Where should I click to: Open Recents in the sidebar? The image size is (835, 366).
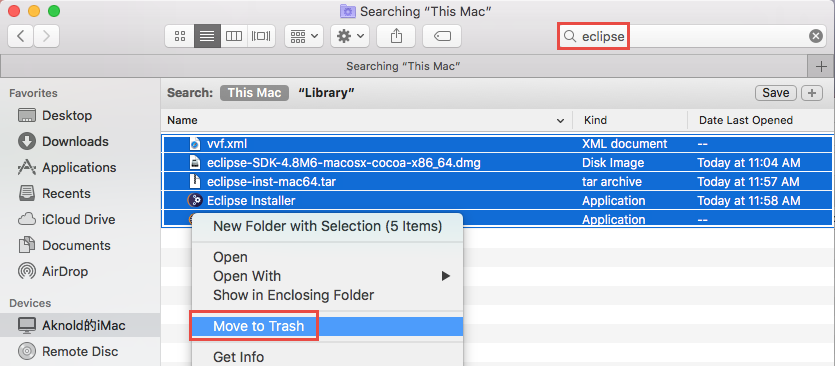tap(66, 193)
